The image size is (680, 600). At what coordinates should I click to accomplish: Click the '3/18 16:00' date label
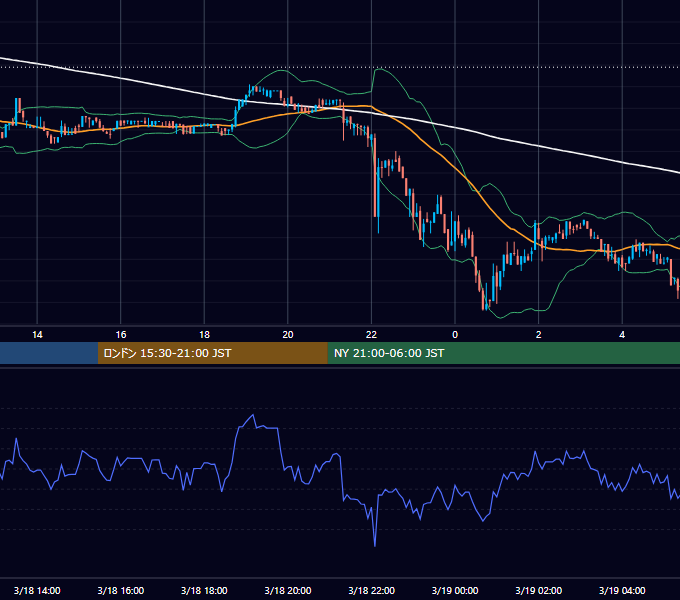[x=121, y=590]
